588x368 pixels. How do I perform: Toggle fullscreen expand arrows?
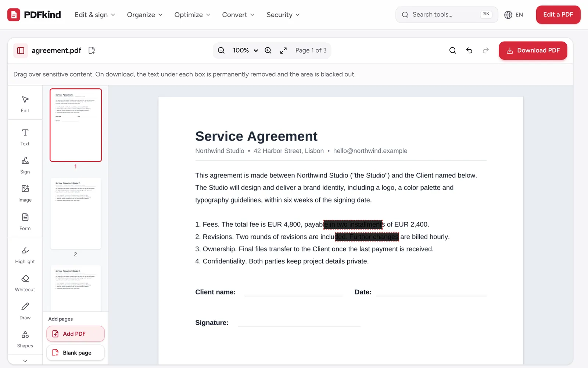(x=283, y=50)
